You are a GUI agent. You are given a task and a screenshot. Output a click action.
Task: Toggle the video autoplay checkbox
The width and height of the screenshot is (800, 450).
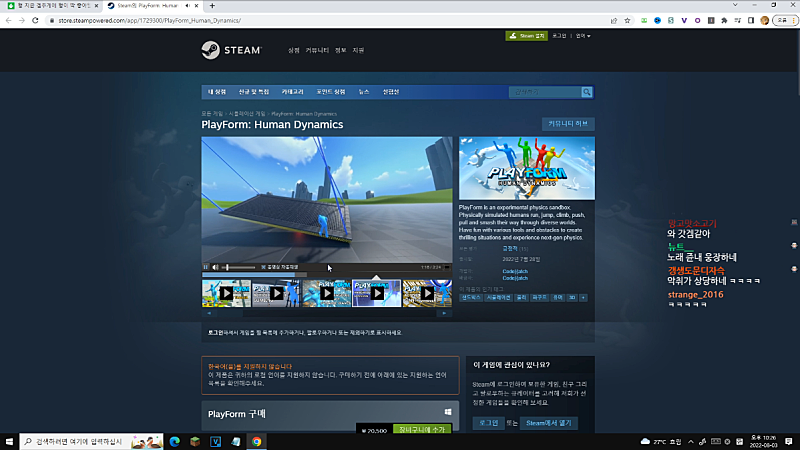click(263, 267)
